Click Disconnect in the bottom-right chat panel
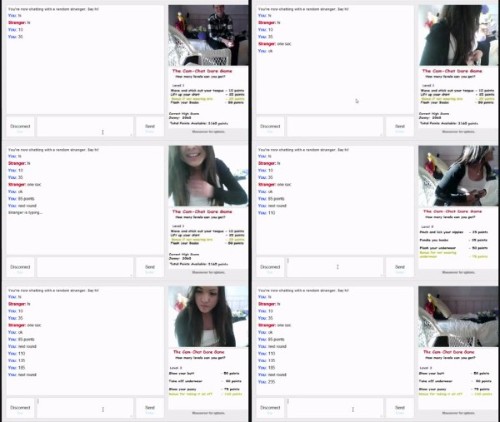Viewport: 500px width, 422px height. 270,408
